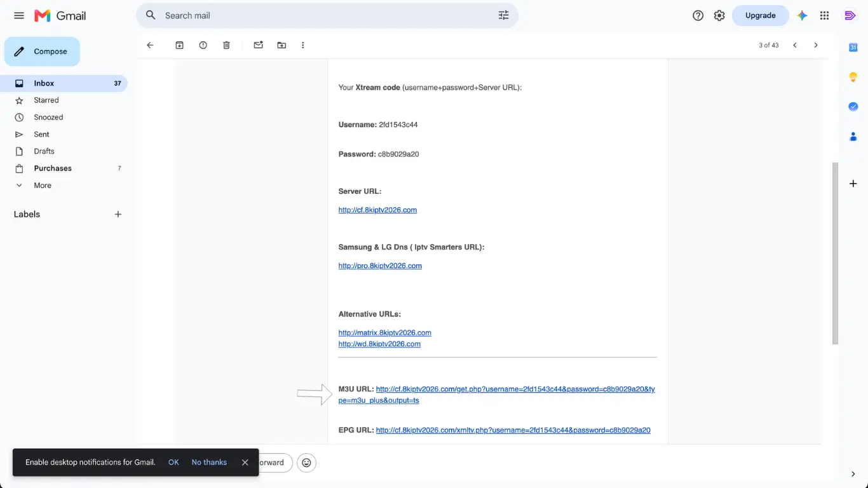
Task: Open the EPG URL xmltv.php link
Action: 513,430
